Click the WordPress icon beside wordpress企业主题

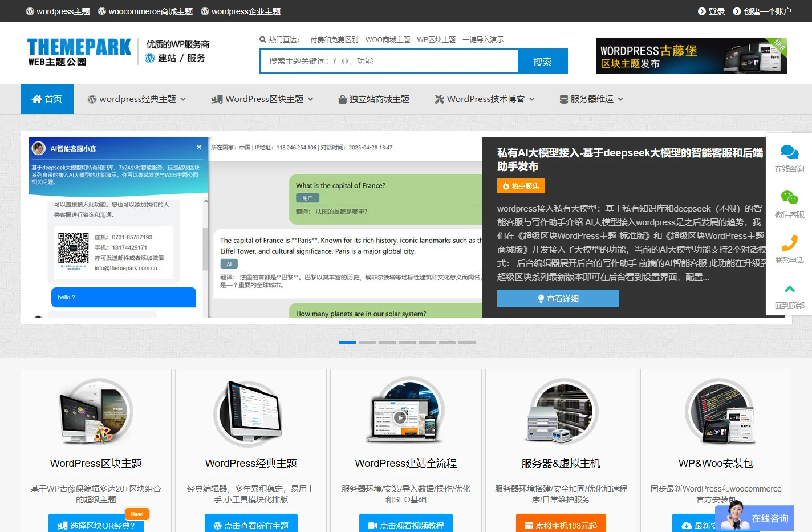click(x=205, y=11)
